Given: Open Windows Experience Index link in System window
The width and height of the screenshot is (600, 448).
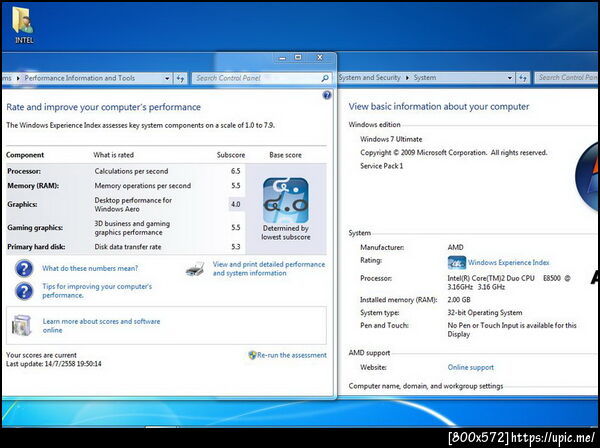Looking at the screenshot, I should [509, 263].
